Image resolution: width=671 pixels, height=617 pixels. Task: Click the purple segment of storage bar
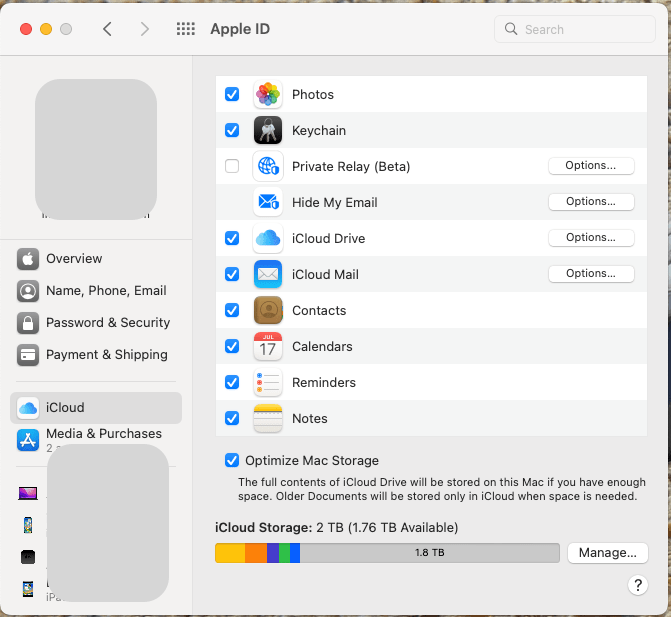[x=273, y=553]
